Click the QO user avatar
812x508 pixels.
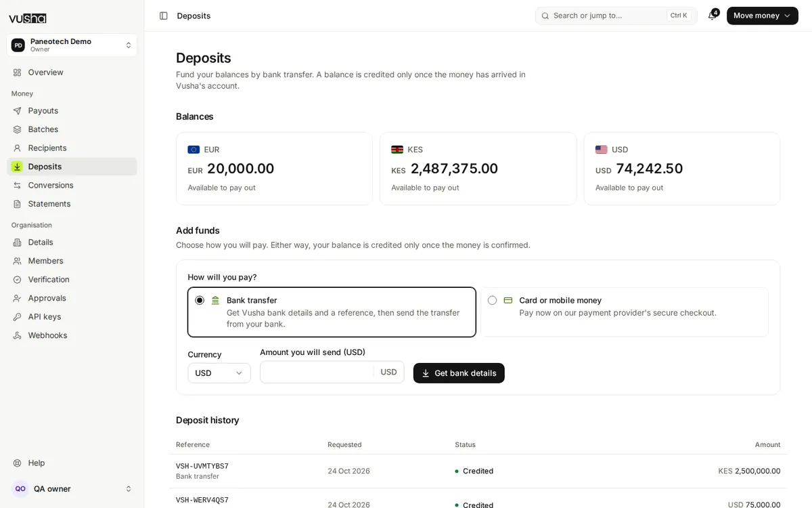click(x=20, y=488)
